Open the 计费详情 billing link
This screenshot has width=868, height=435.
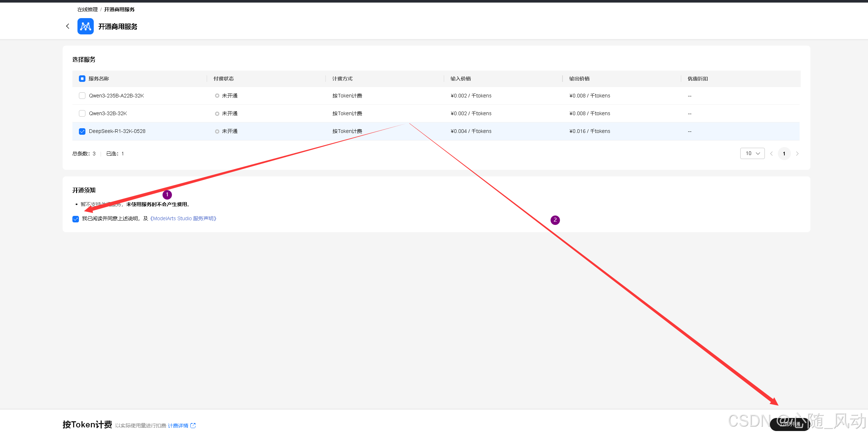coord(178,426)
